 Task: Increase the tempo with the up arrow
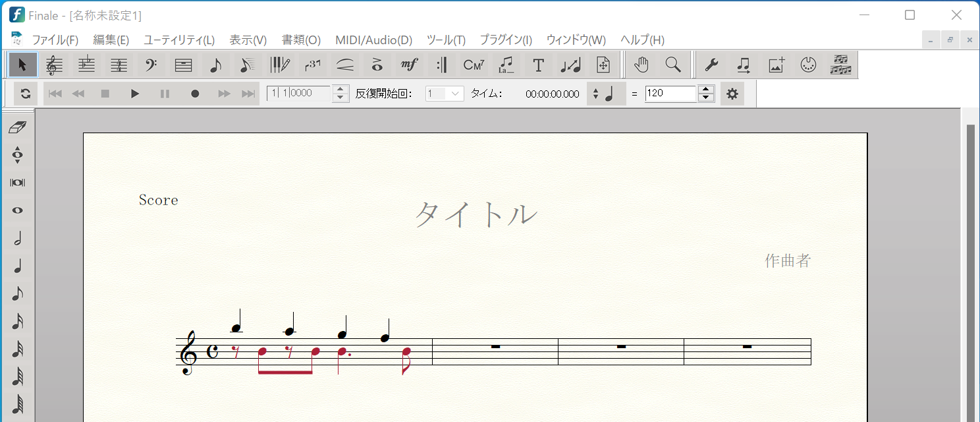coord(706,90)
